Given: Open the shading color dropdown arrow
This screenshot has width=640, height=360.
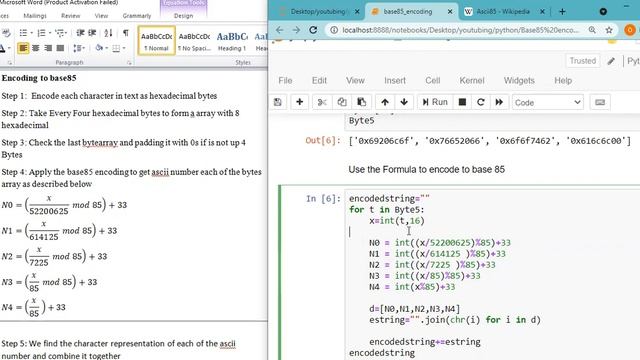Looking at the screenshot, I should click(106, 48).
